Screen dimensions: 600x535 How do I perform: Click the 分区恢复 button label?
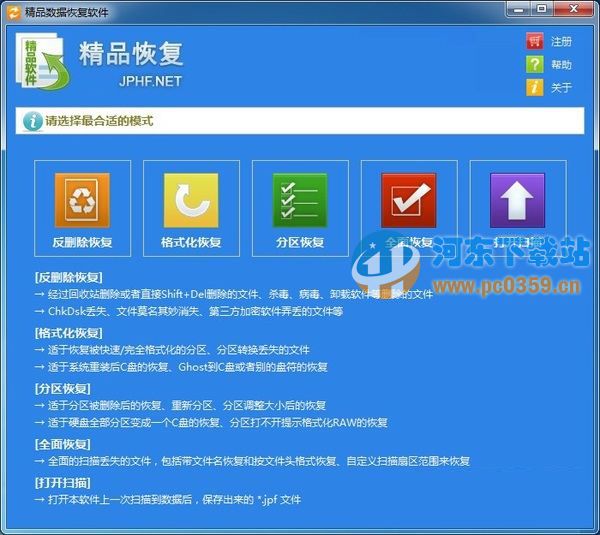coord(300,242)
